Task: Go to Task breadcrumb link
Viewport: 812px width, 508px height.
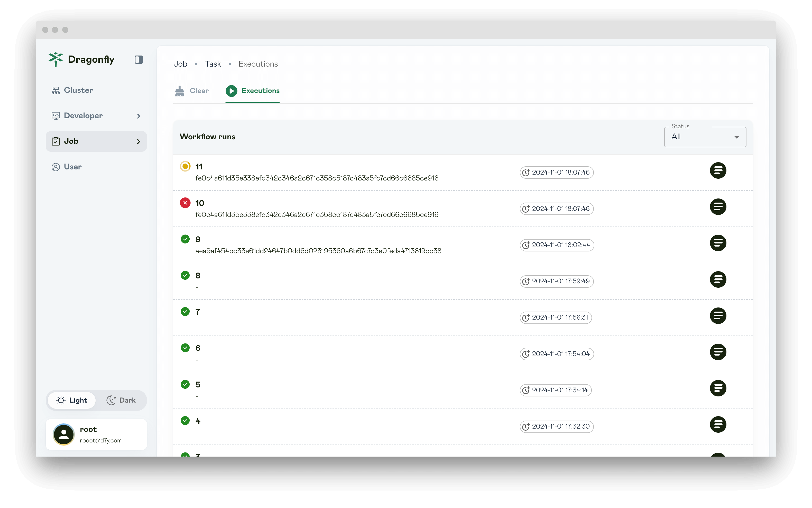Action: [x=213, y=64]
